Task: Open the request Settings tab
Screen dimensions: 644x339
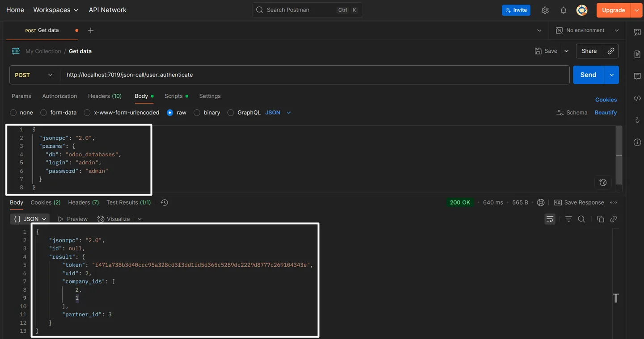Action: point(210,96)
